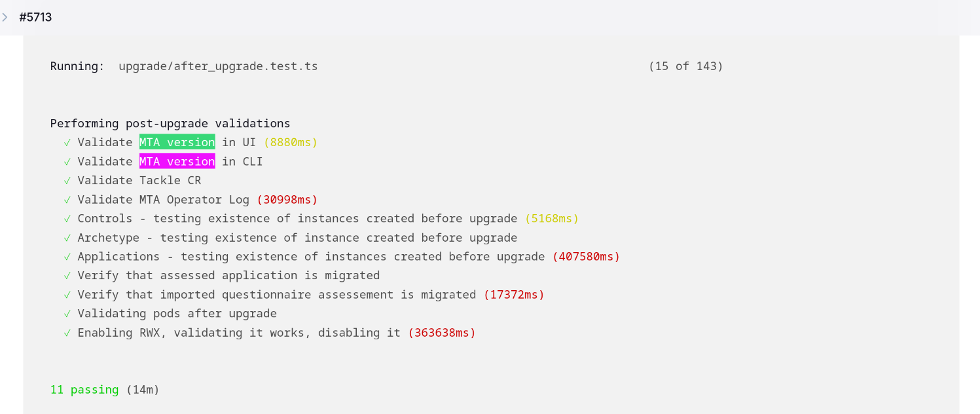Viewport: 980px width, 414px height.
Task: Click the checkmark beside Validating pods after upgrade
Action: coord(67,313)
